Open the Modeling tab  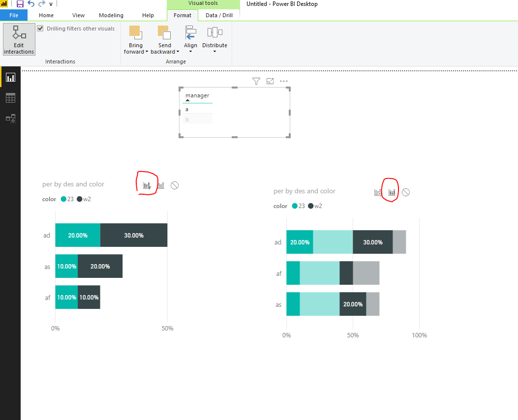coord(111,15)
